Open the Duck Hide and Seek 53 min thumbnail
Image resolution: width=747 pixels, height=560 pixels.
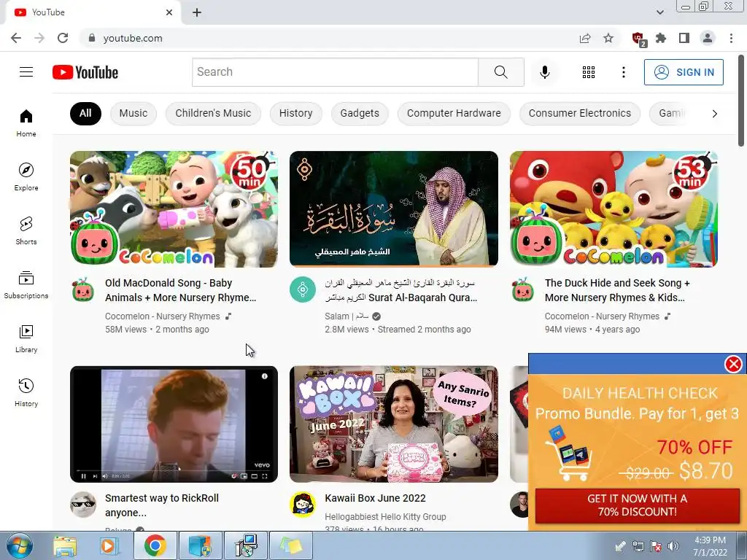pos(614,209)
